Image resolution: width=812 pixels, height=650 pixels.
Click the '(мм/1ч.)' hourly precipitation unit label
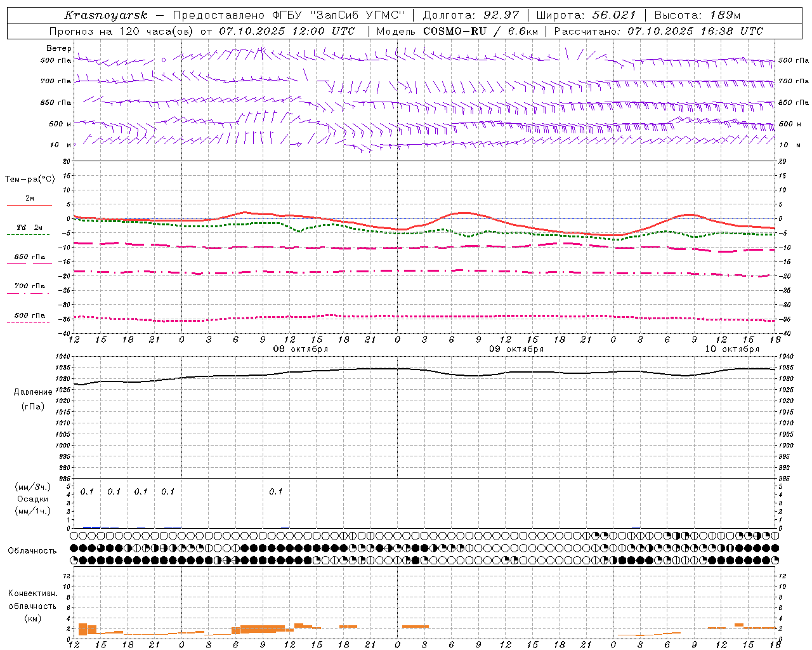[x=33, y=511]
